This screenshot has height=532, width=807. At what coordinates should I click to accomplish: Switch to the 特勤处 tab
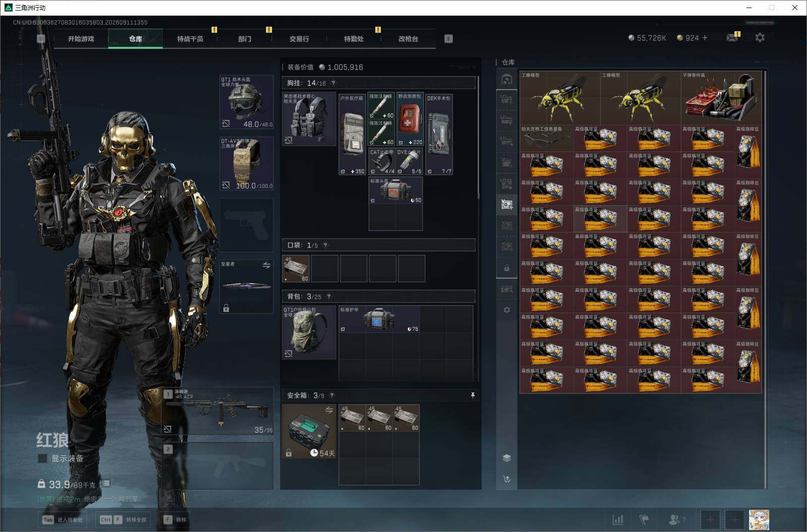click(x=354, y=39)
